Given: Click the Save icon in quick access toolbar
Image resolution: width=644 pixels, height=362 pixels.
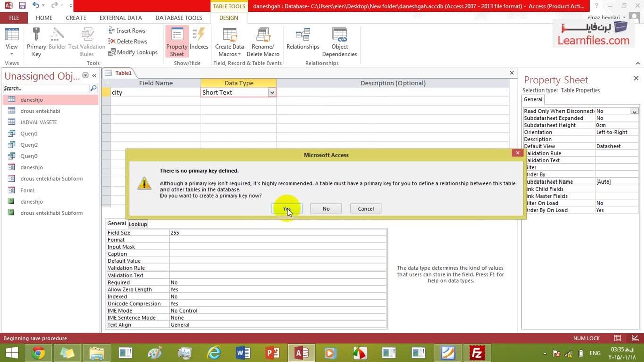Looking at the screenshot, I should tap(22, 6).
